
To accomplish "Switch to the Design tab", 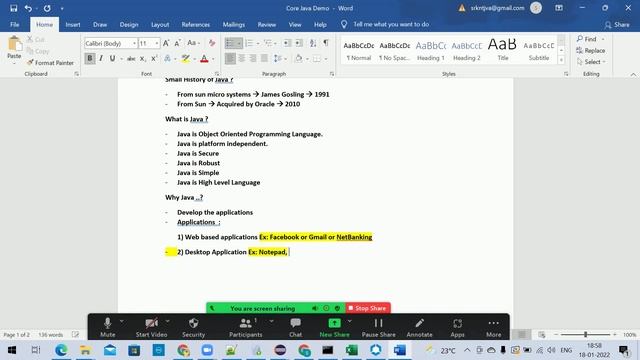I will (129, 24).
